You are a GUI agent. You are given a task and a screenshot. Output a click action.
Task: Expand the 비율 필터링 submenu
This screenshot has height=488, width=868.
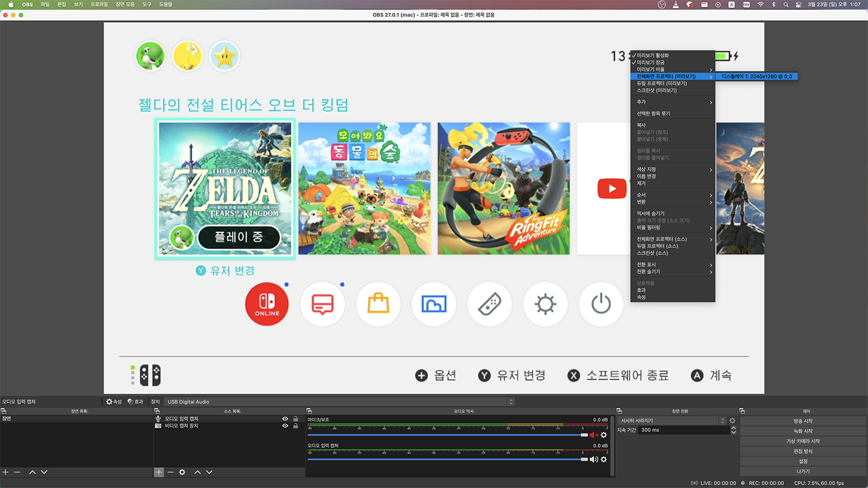pyautogui.click(x=672, y=227)
